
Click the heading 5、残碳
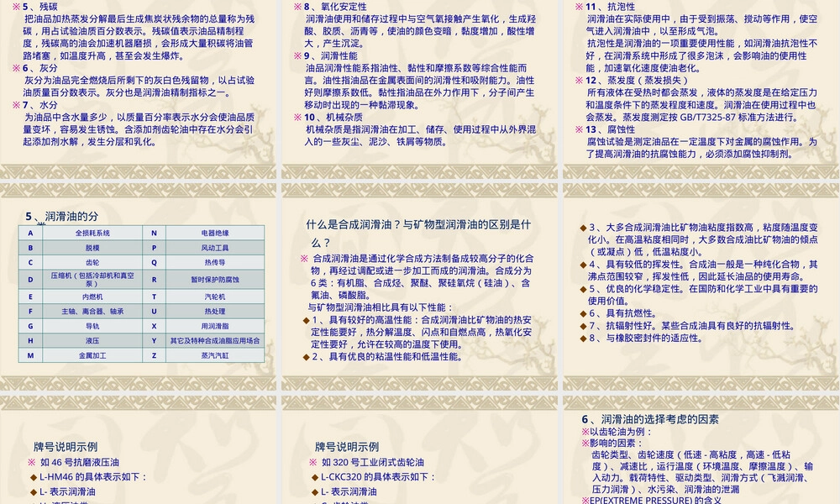coord(39,7)
